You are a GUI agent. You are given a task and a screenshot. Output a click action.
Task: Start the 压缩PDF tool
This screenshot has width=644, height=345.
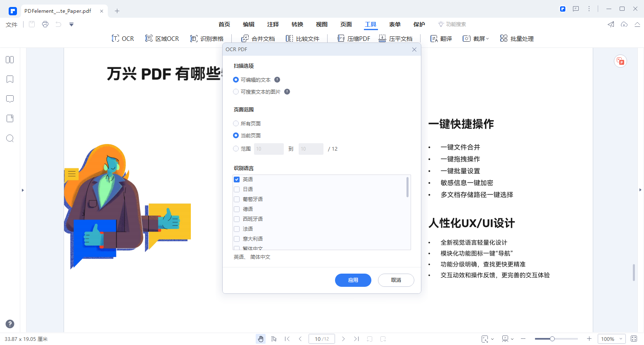[x=353, y=38]
